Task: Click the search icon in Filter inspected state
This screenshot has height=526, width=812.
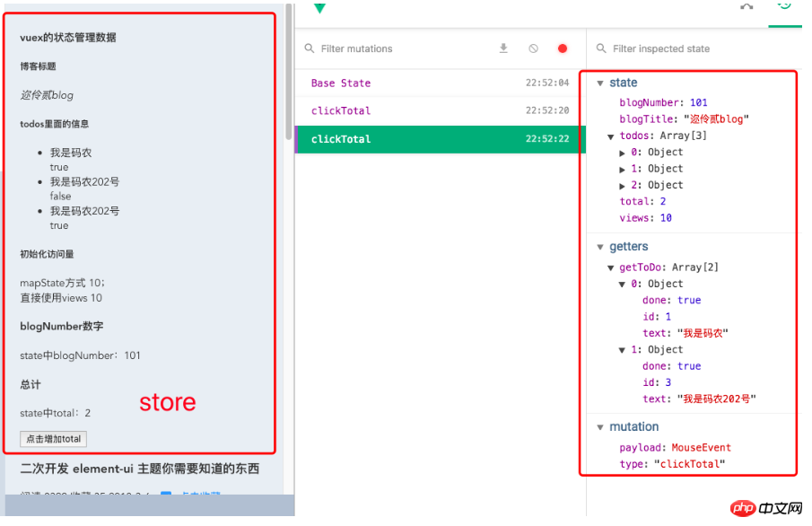Action: pos(601,48)
